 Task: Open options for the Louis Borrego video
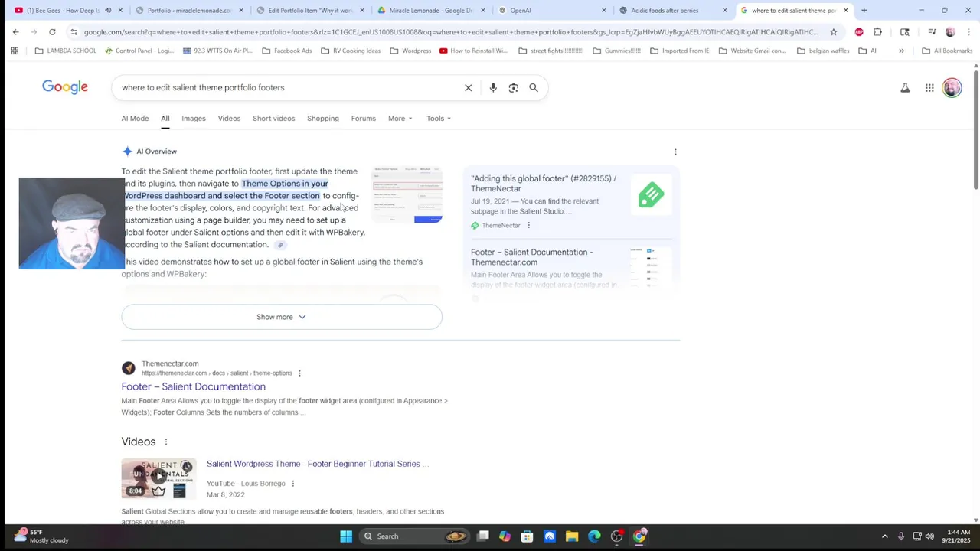[x=292, y=484]
